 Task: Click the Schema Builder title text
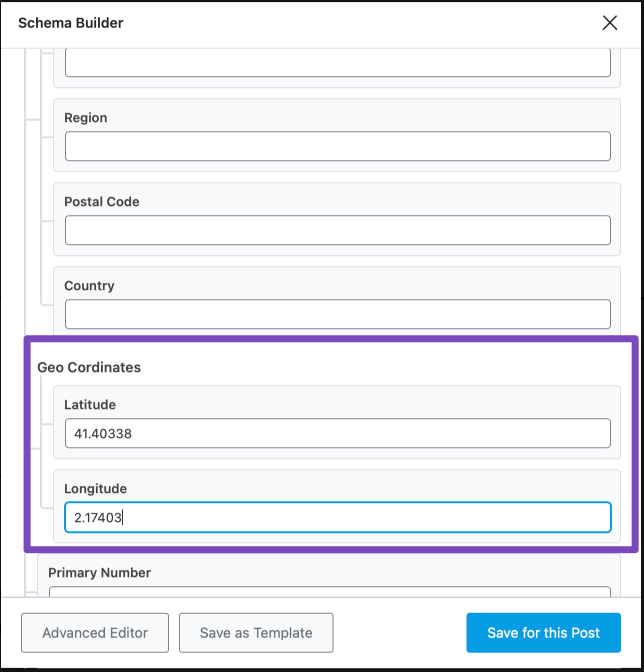70,23
